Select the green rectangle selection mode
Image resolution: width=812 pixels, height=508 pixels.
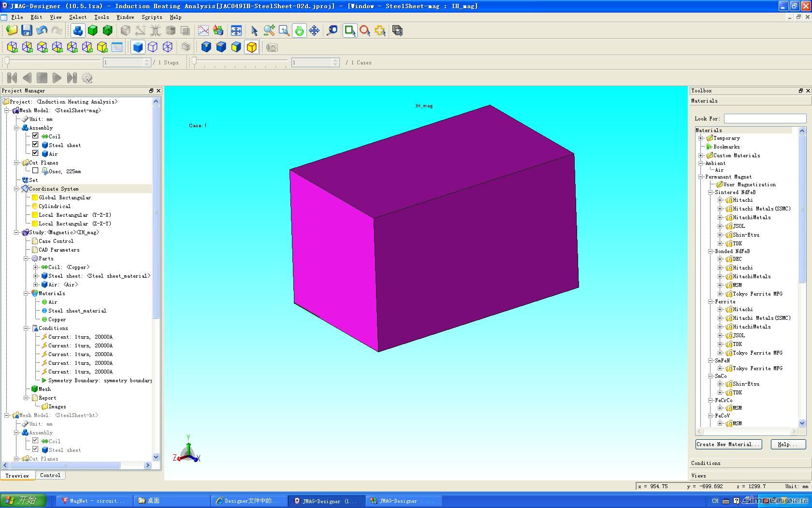tap(350, 30)
